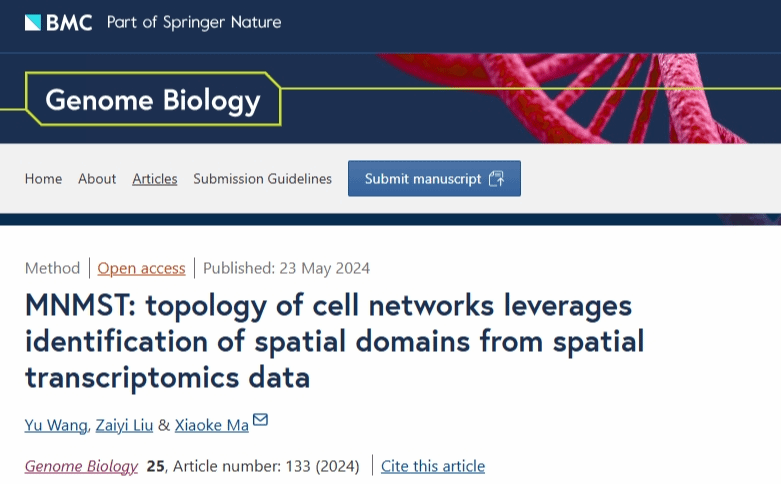Open author Yu Wang's profile link
The width and height of the screenshot is (781, 484).
[56, 425]
